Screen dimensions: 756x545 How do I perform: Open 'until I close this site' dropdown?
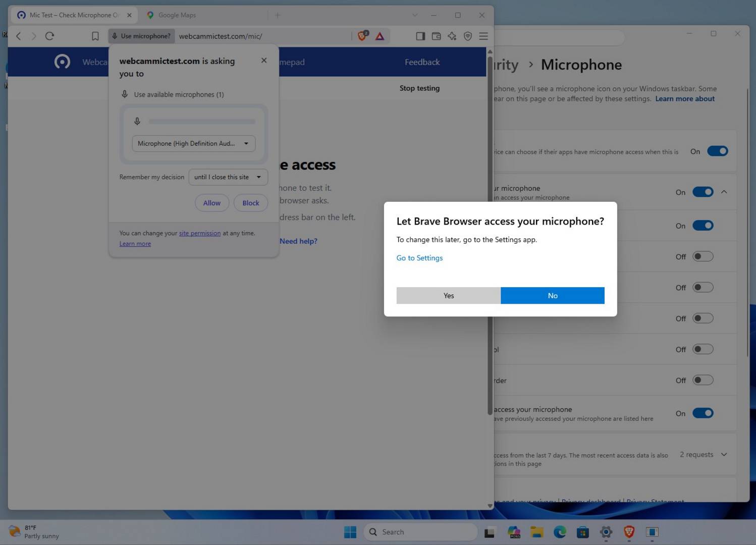(228, 177)
